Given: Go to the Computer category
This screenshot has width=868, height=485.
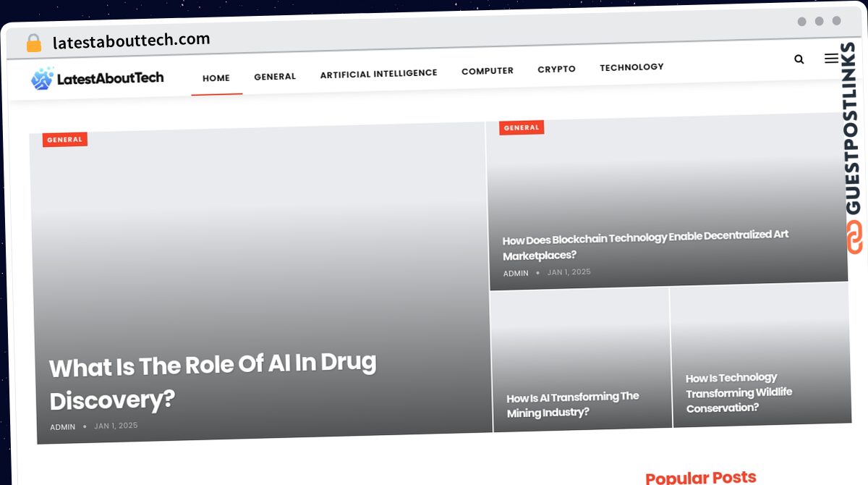Looking at the screenshot, I should 488,71.
